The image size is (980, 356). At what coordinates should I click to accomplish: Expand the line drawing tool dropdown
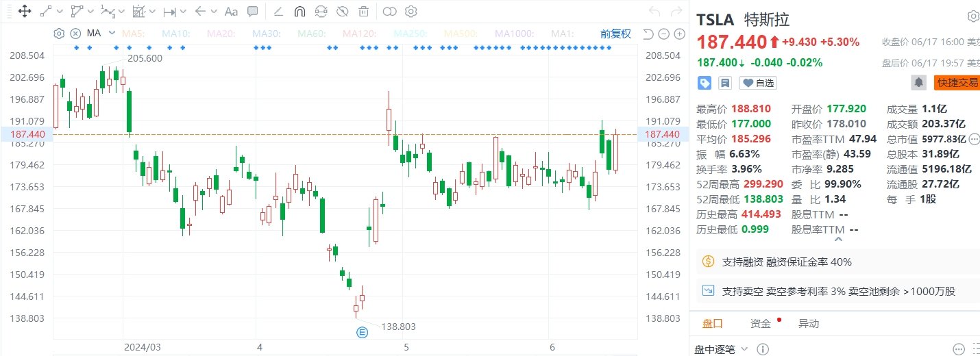pyautogui.click(x=60, y=12)
